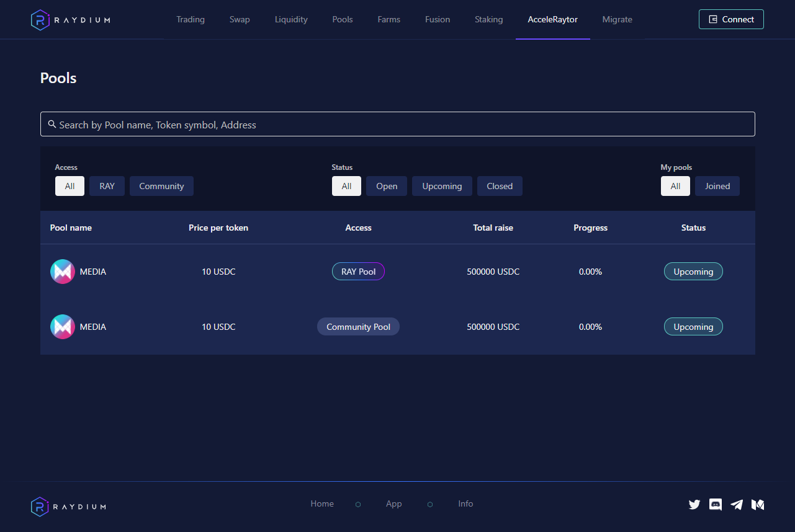Screen dimensions: 795x532
Task: Click 0.00% progress in RAY Pool row
Action: tap(591, 272)
